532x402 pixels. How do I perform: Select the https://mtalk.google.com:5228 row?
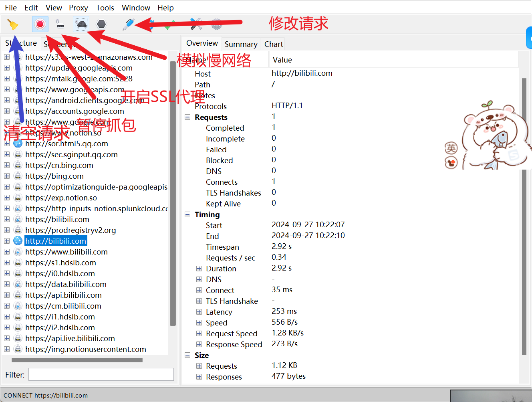(79, 79)
